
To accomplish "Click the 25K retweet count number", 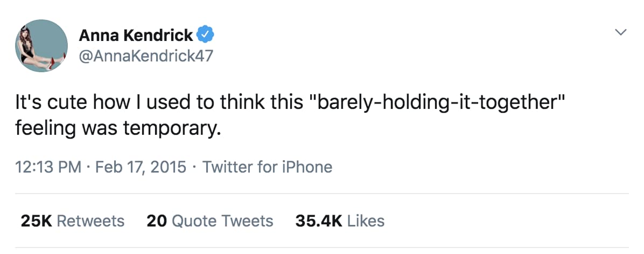I will tap(36, 221).
